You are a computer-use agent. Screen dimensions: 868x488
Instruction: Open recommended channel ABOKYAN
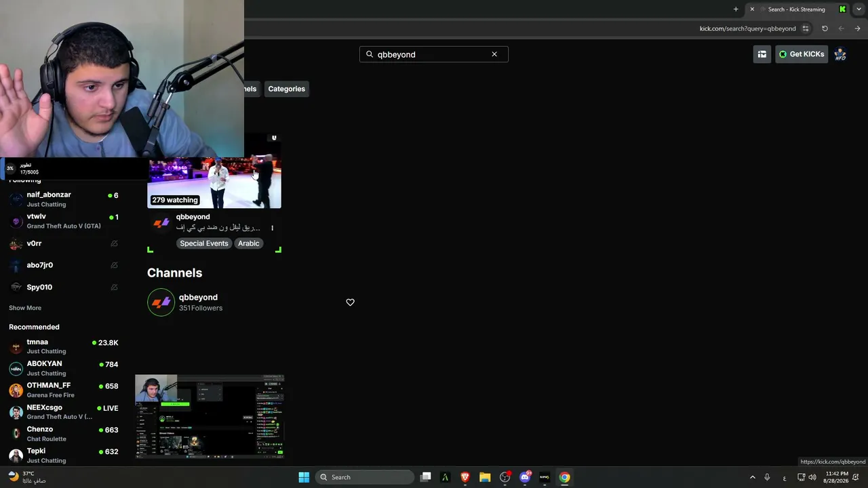tap(64, 368)
